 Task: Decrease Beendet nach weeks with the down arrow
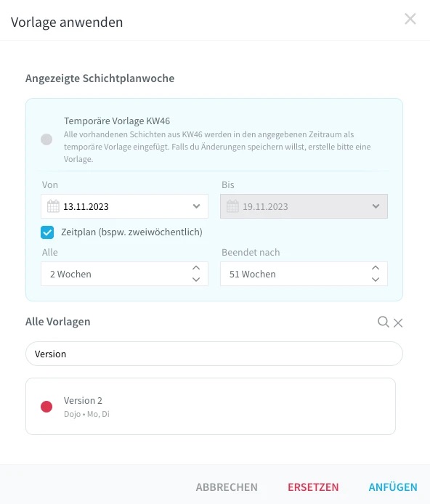coord(376,280)
